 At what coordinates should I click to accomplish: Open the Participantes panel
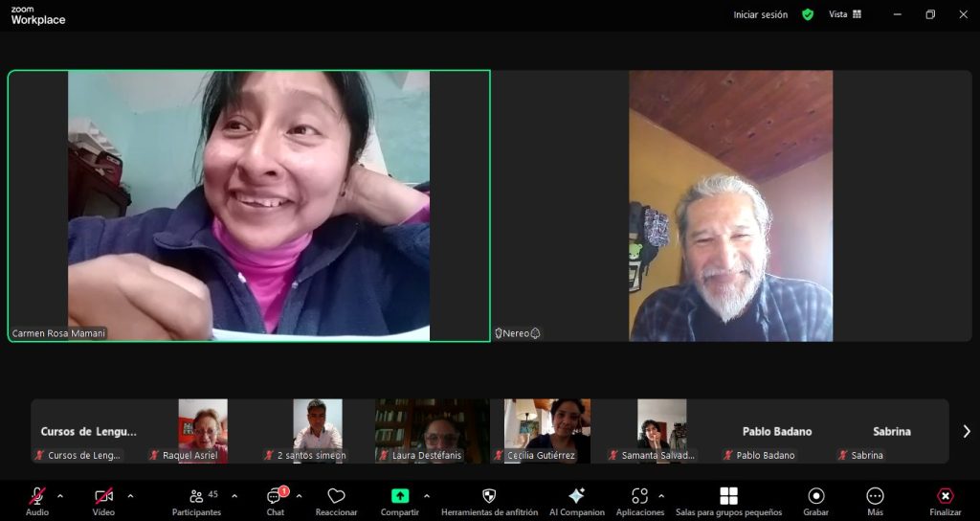196,496
